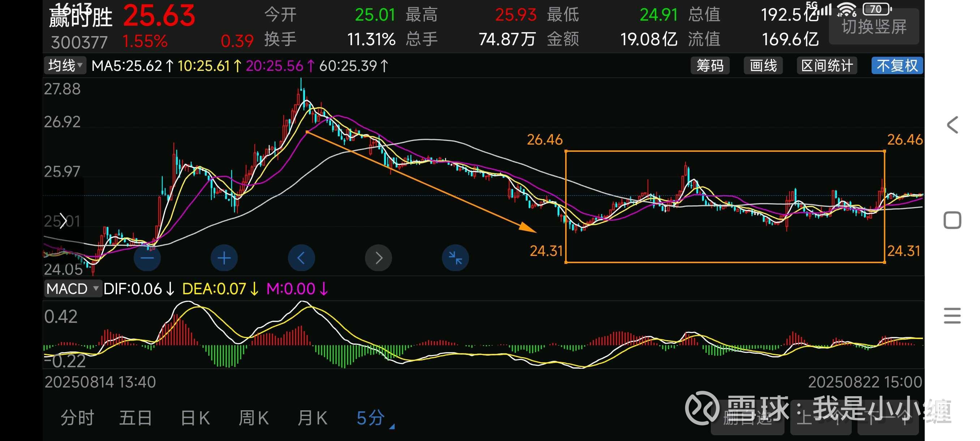Tap the change percentage 1.55%
The width and height of the screenshot is (980, 441).
coord(145,41)
